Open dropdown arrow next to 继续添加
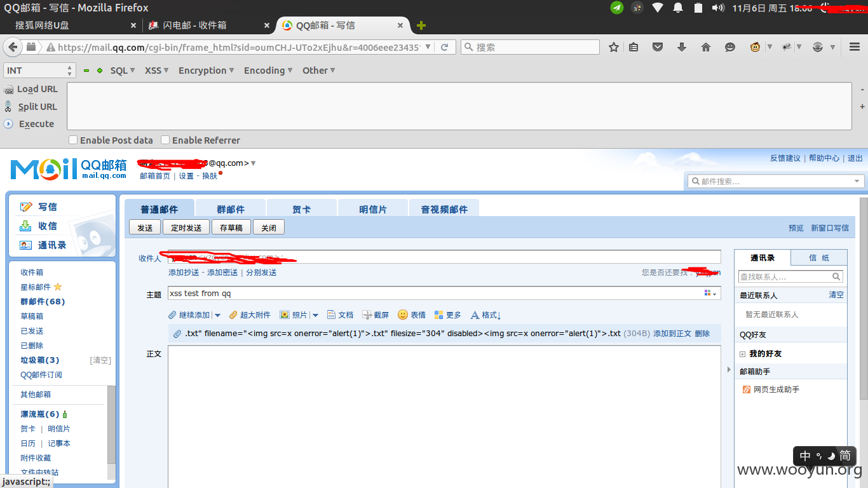The image size is (868, 488). coord(217,315)
